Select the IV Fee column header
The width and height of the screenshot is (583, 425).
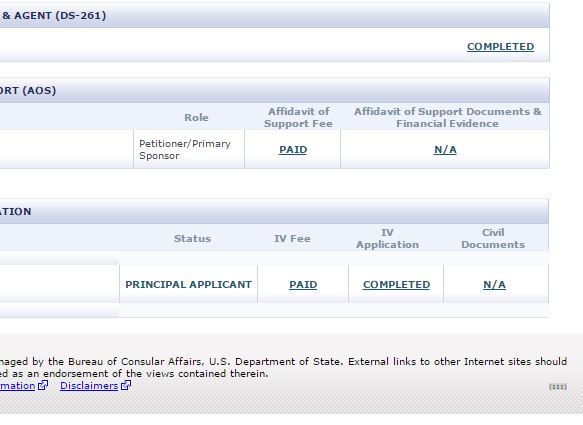[292, 238]
